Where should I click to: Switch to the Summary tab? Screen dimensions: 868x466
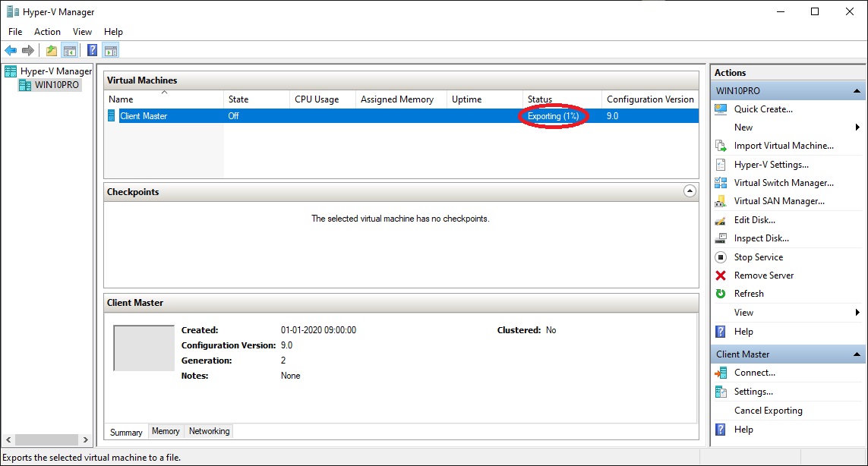point(125,433)
